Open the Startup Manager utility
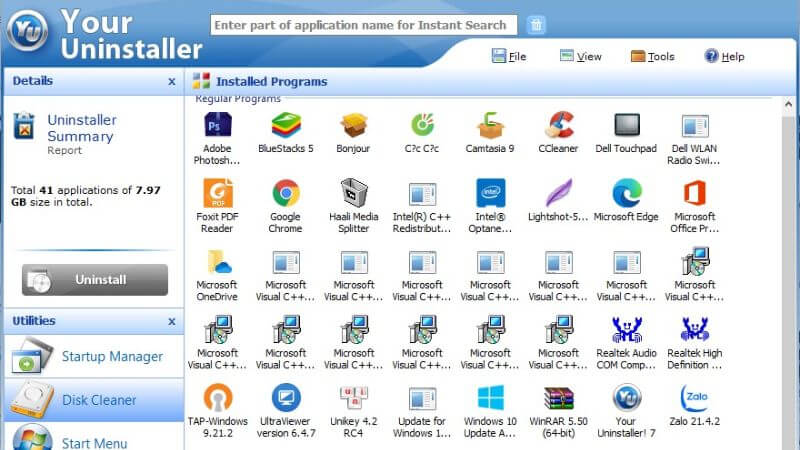The width and height of the screenshot is (800, 450). [x=94, y=356]
